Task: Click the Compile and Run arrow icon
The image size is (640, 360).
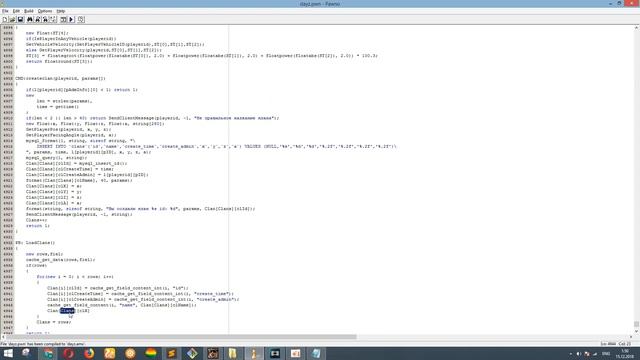Action: (x=71, y=19)
